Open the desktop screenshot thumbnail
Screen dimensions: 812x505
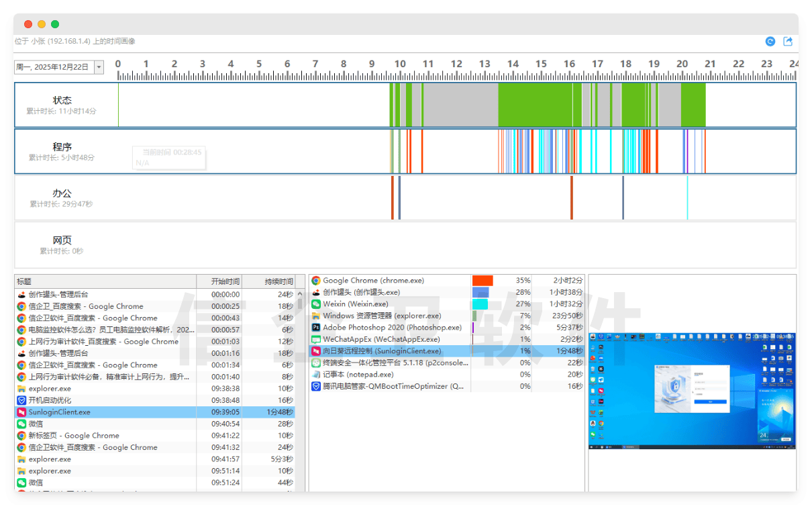692,390
